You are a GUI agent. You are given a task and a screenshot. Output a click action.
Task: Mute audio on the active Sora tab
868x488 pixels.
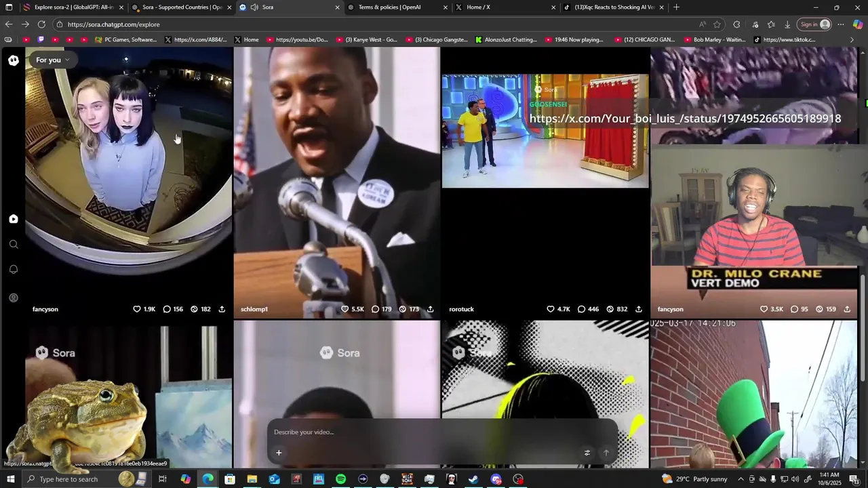pyautogui.click(x=254, y=7)
